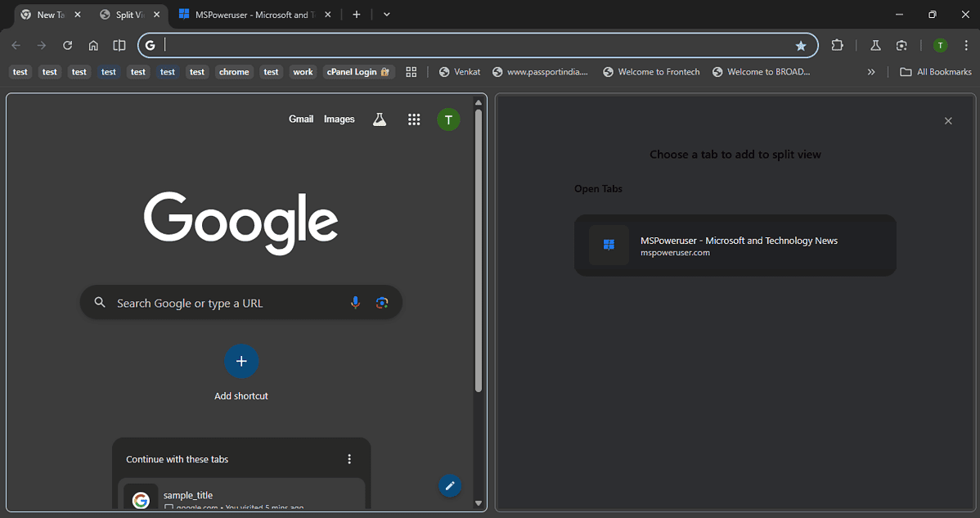Open the sample_title recent tab card
This screenshot has height=518, width=980.
point(241,495)
